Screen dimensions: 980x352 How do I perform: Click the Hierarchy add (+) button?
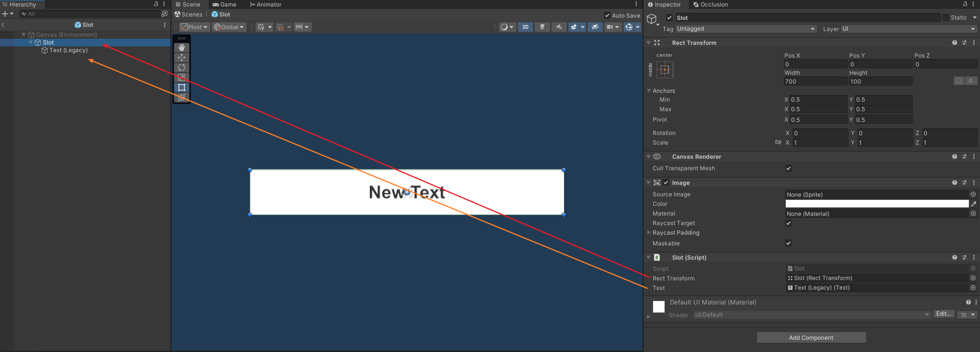5,14
